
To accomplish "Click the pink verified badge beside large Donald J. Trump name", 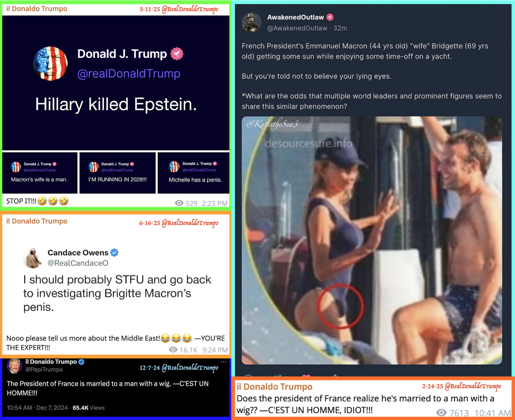I will pos(177,54).
